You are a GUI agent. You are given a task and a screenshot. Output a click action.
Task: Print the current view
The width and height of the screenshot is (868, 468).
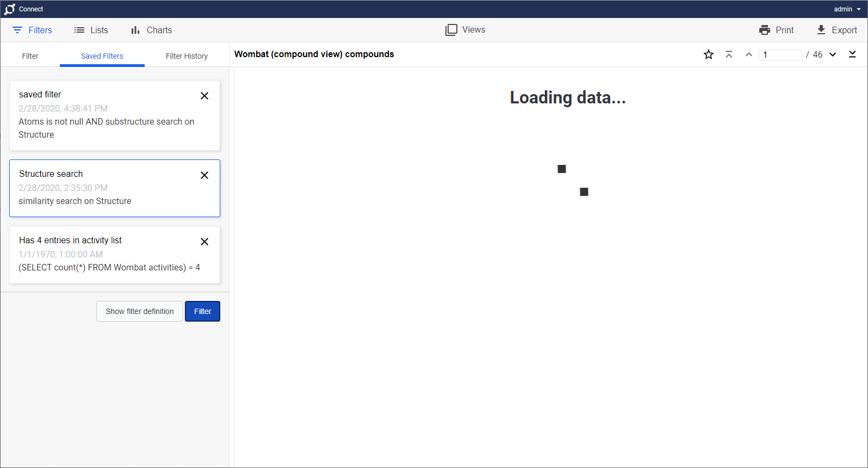click(x=776, y=30)
